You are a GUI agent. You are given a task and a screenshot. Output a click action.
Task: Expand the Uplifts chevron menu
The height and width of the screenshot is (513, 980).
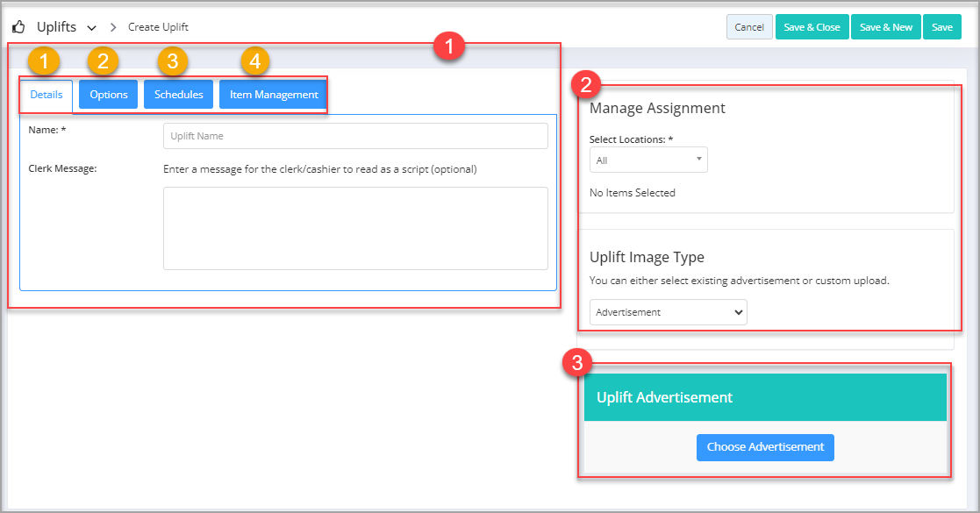[91, 27]
